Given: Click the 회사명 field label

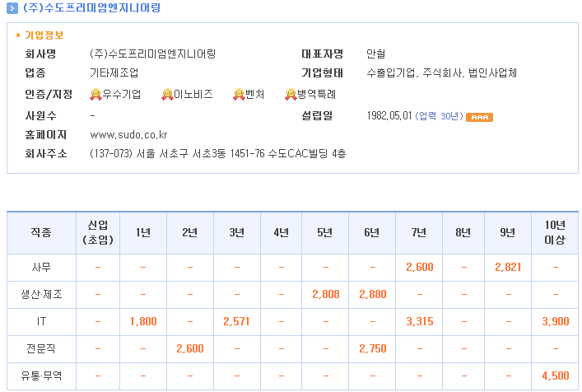Looking at the screenshot, I should 40,54.
